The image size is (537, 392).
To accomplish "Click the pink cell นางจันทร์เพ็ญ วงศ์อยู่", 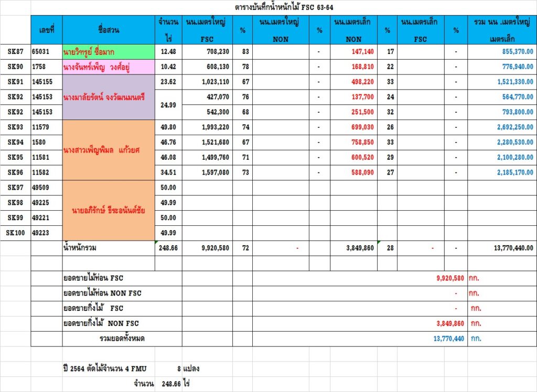I will (x=109, y=67).
